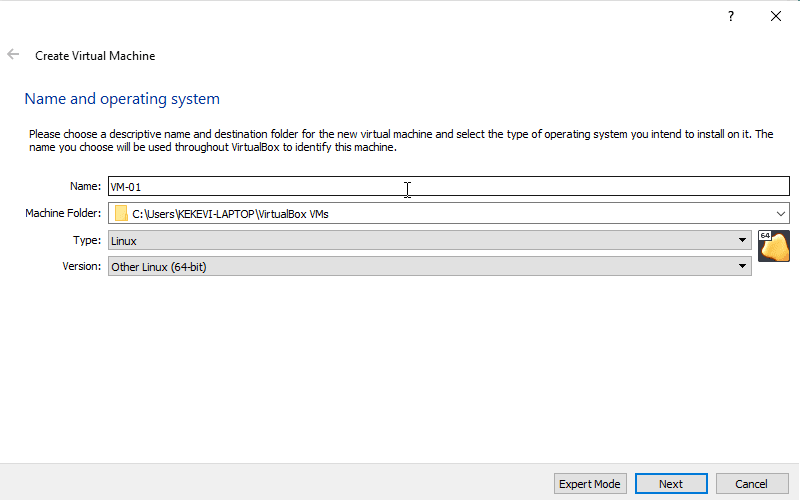The width and height of the screenshot is (800, 500).
Task: Click the 'Type:' label
Action: pyautogui.click(x=87, y=240)
